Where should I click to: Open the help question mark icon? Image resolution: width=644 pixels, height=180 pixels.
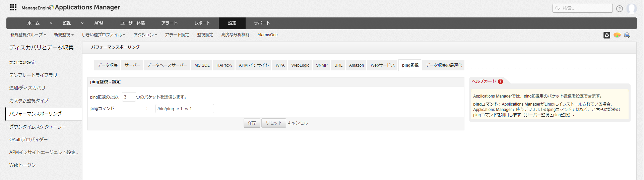coord(620,9)
